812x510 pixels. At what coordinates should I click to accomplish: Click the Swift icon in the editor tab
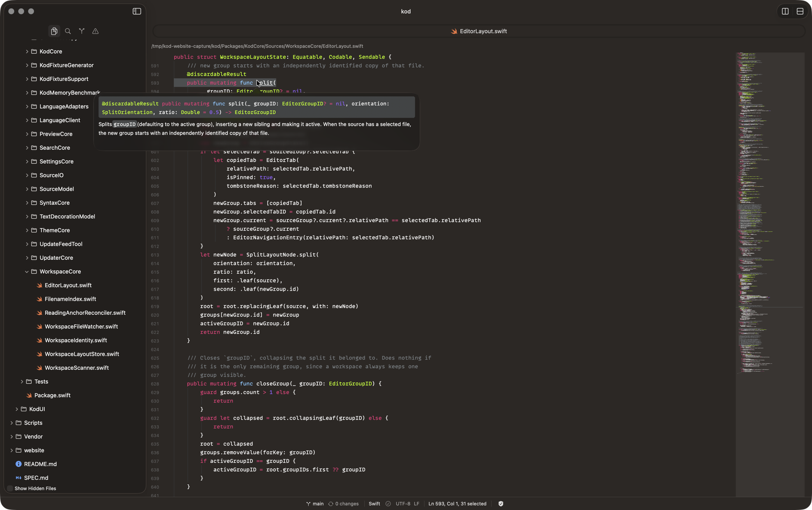tap(454, 31)
